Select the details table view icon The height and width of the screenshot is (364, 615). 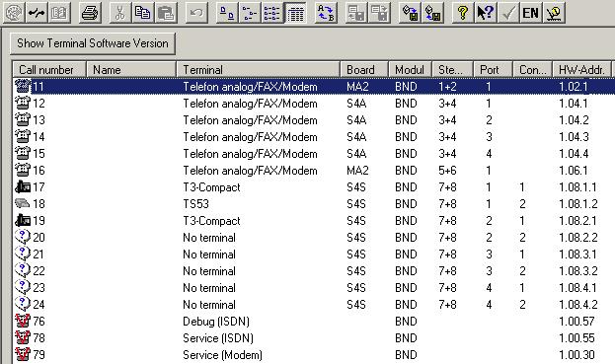(x=295, y=13)
